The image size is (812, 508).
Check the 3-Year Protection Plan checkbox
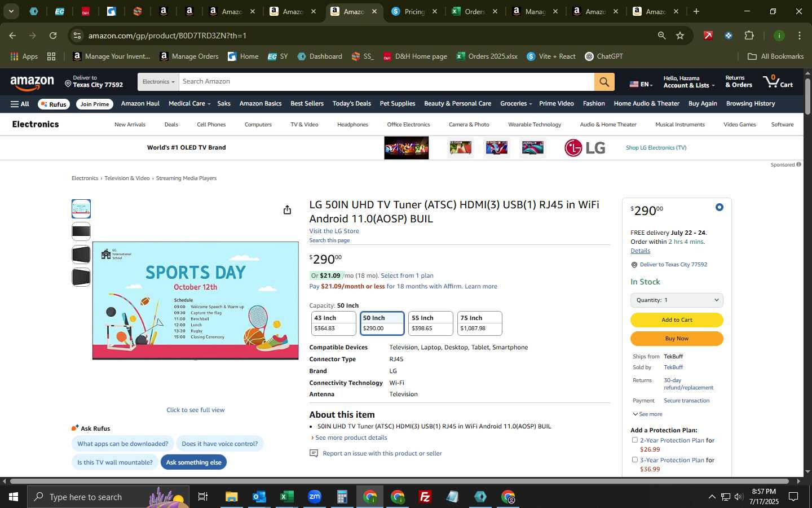pos(635,459)
